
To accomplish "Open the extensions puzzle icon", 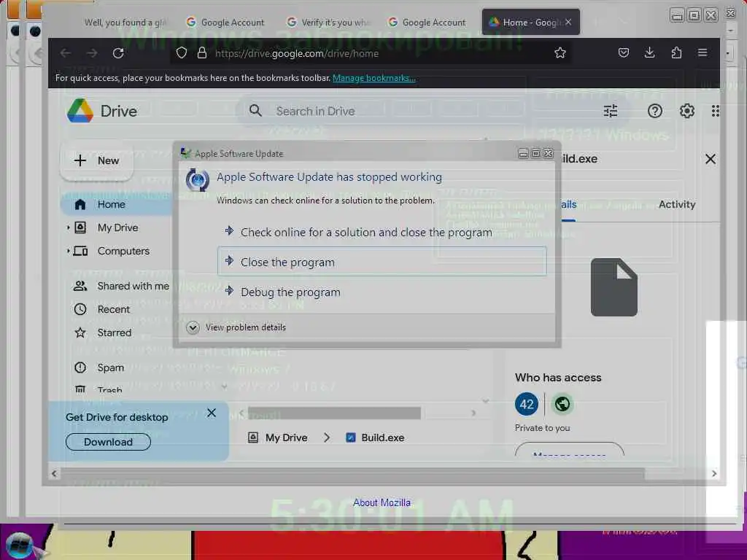I will coord(676,52).
